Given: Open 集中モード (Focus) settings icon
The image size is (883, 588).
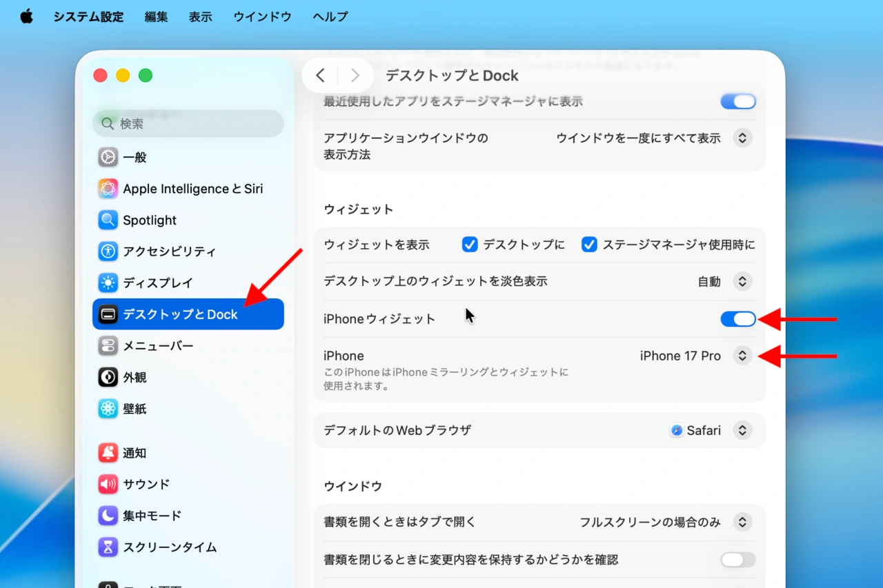Looking at the screenshot, I should (x=108, y=516).
